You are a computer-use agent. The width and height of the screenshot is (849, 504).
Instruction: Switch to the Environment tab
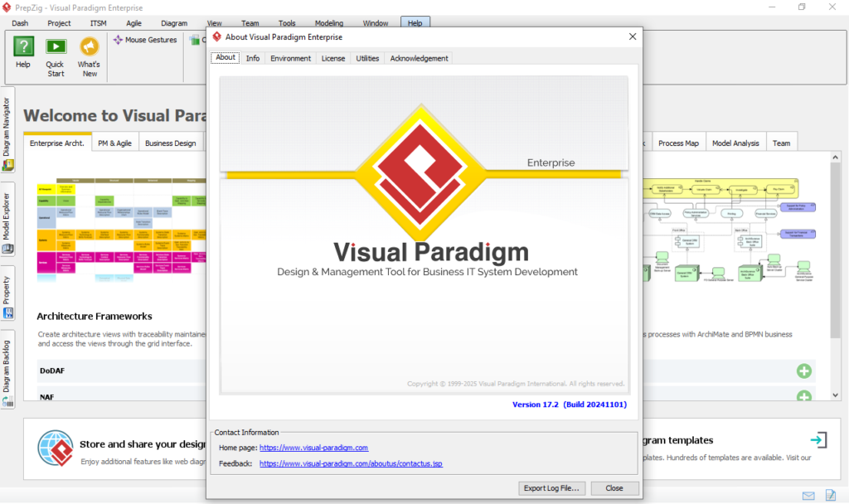tap(291, 58)
